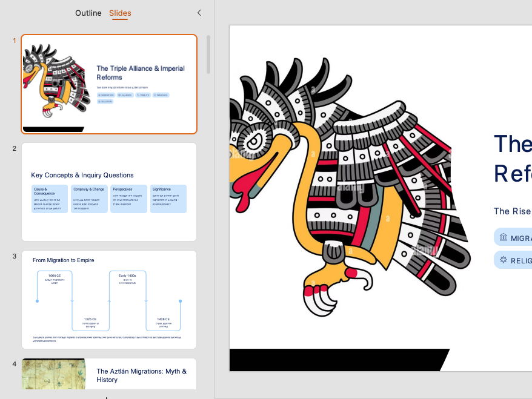Open The Aztlán Migrations: Myth & History slide

coord(109,375)
